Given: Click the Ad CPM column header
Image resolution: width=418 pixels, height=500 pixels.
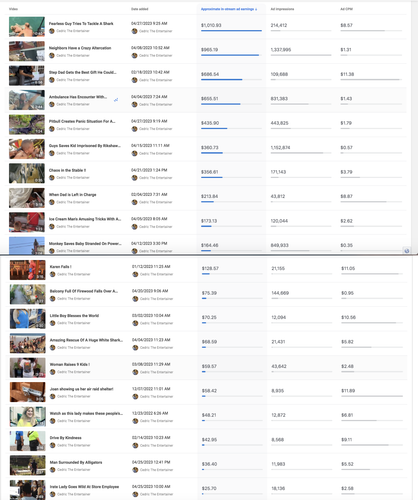Looking at the screenshot, I should (x=346, y=9).
